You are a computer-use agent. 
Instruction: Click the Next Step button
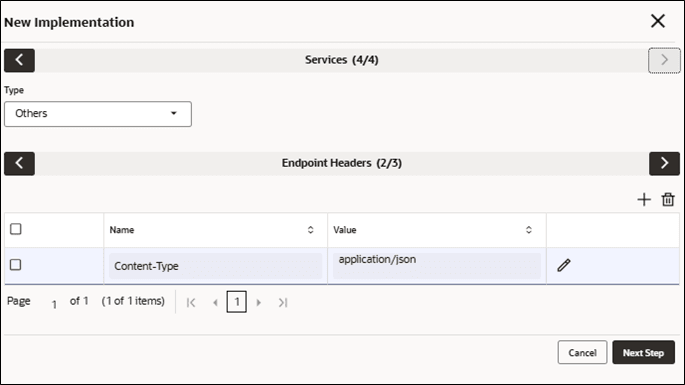pos(643,352)
